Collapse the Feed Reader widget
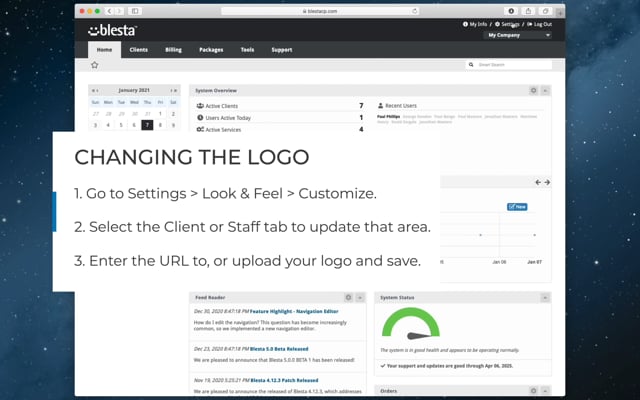The height and width of the screenshot is (400, 640). (360, 297)
